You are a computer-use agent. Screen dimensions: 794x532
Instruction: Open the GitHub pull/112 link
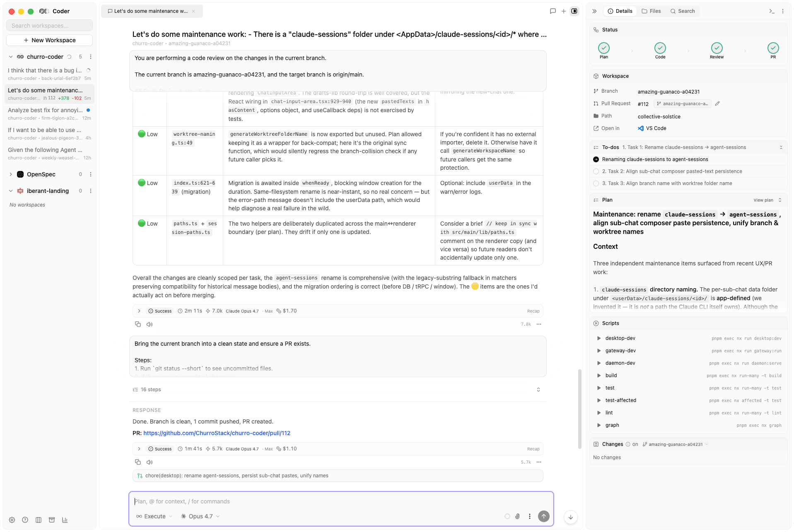pos(217,433)
